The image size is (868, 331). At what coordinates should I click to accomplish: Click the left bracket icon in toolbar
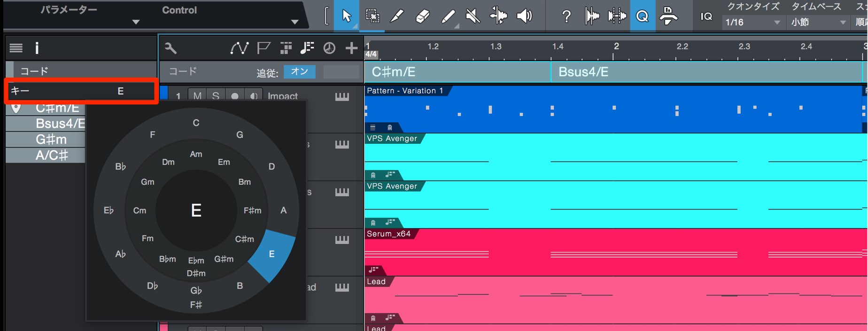pos(326,16)
